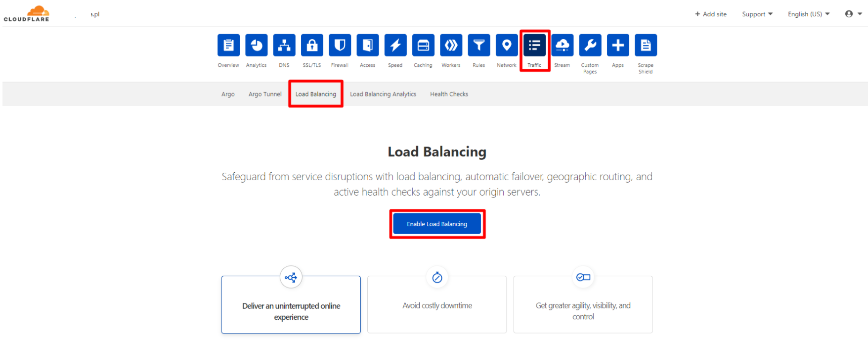
Task: Select the Avoid costly downtime card
Action: click(437, 305)
